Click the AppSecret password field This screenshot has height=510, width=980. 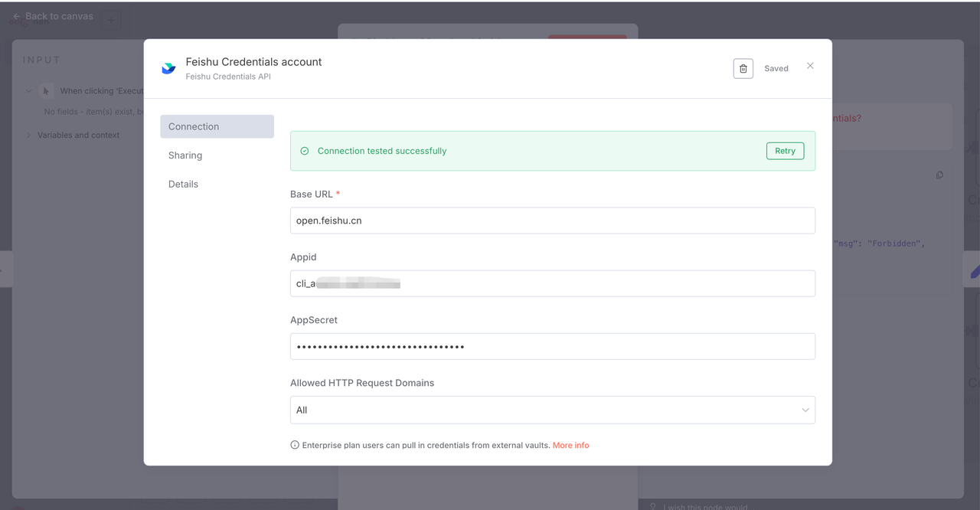click(552, 346)
